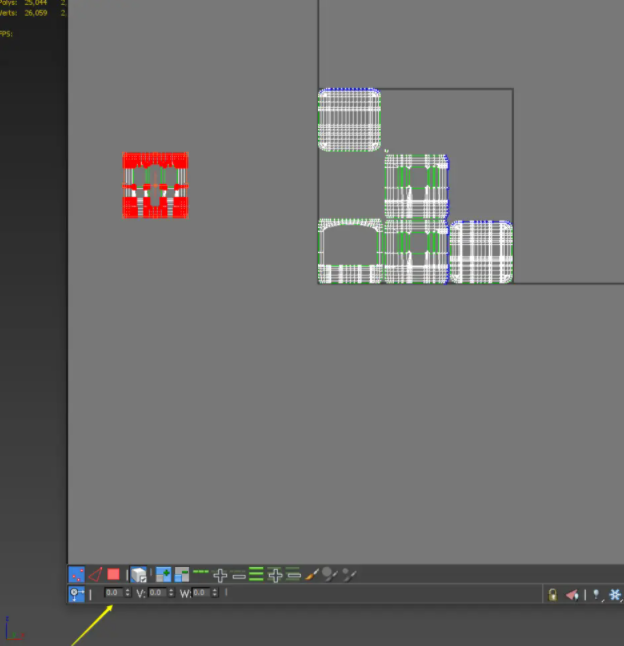
Task: Open Hide Selected lightbulb flyout
Action: pos(597,595)
